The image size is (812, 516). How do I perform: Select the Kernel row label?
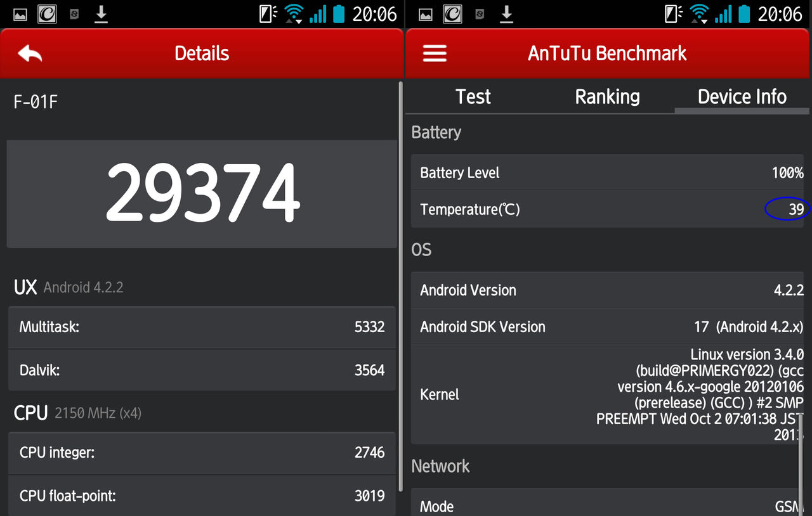[439, 394]
